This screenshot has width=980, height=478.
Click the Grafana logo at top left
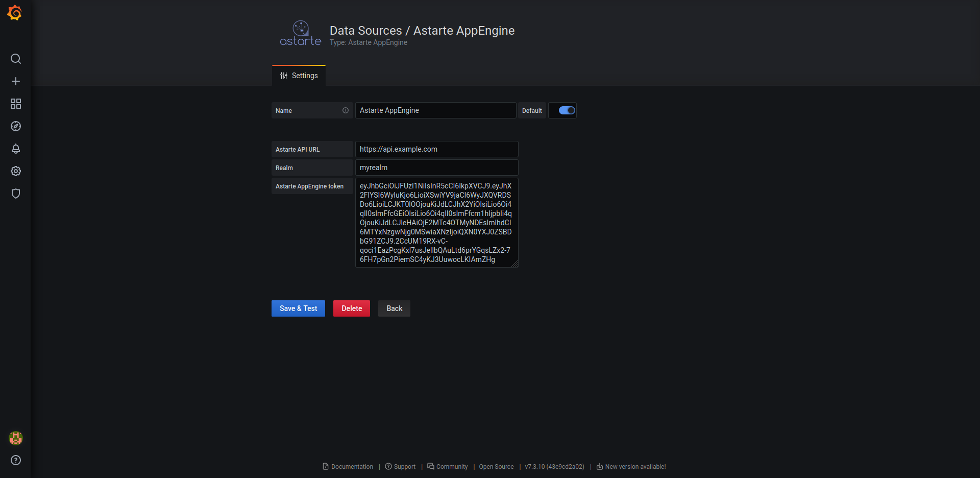(15, 13)
